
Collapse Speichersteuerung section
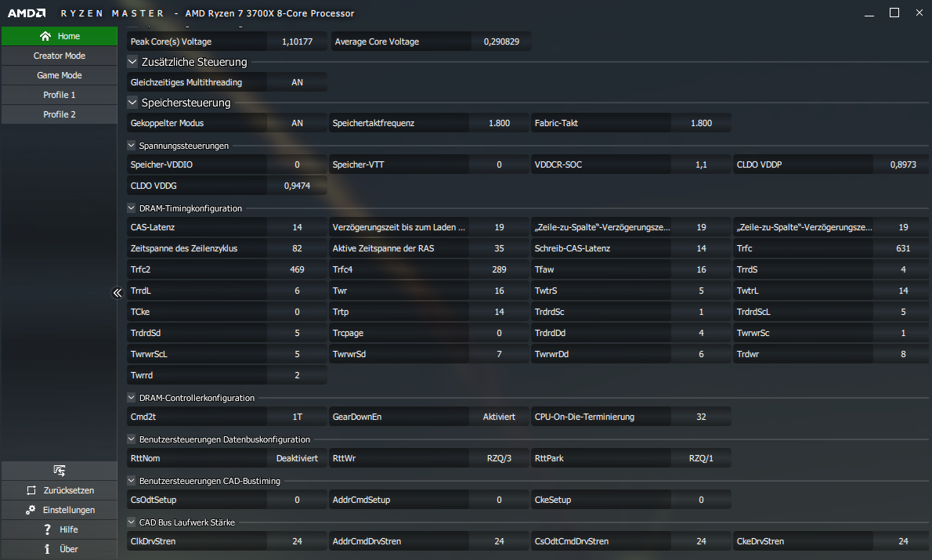[x=132, y=103]
